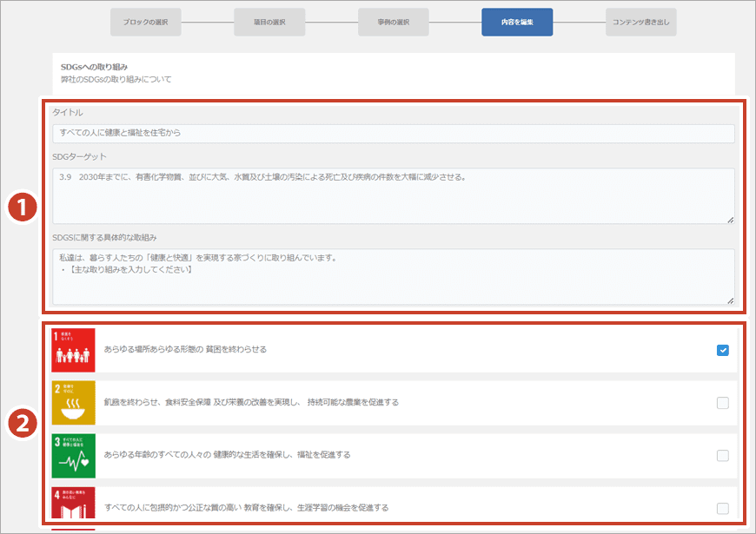Image resolution: width=756 pixels, height=534 pixels.
Task: Go to the ブロックの選択 step
Action: [146, 22]
